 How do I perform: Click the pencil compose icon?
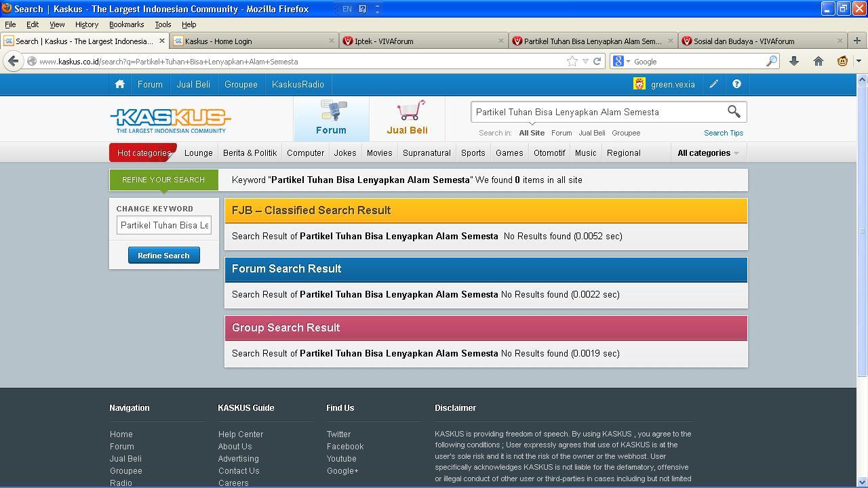point(713,84)
